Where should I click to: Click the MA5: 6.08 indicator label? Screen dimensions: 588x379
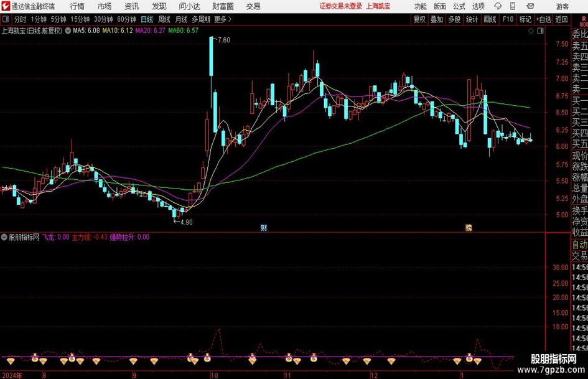click(x=86, y=30)
